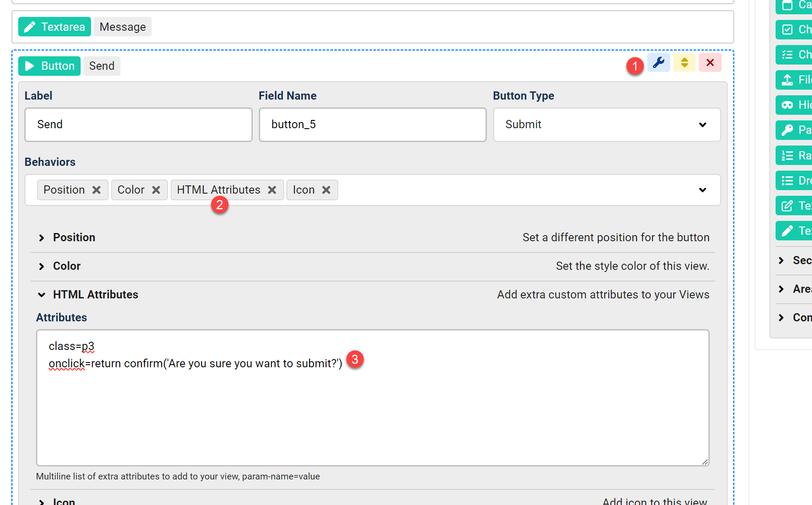
Task: Click the Field Name input box
Action: [x=372, y=125]
